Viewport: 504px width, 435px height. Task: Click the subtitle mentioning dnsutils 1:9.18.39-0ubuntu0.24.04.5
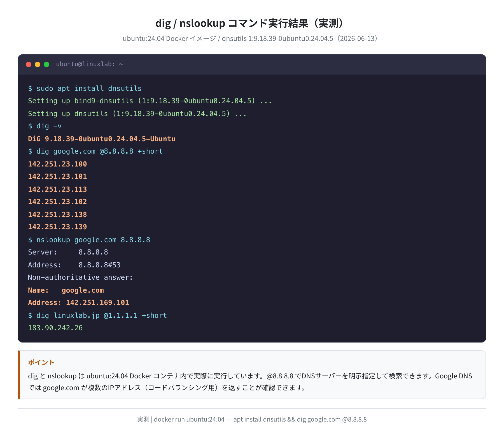[251, 38]
